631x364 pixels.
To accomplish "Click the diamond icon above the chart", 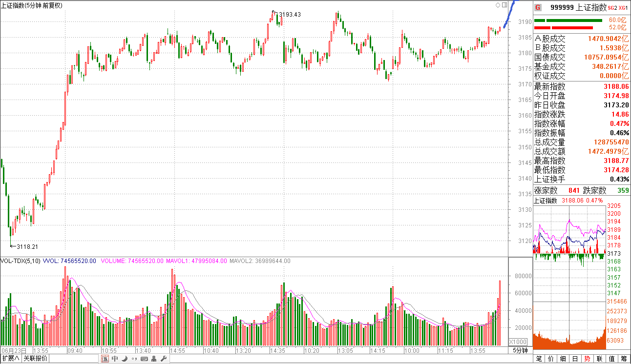I will tap(498, 5).
